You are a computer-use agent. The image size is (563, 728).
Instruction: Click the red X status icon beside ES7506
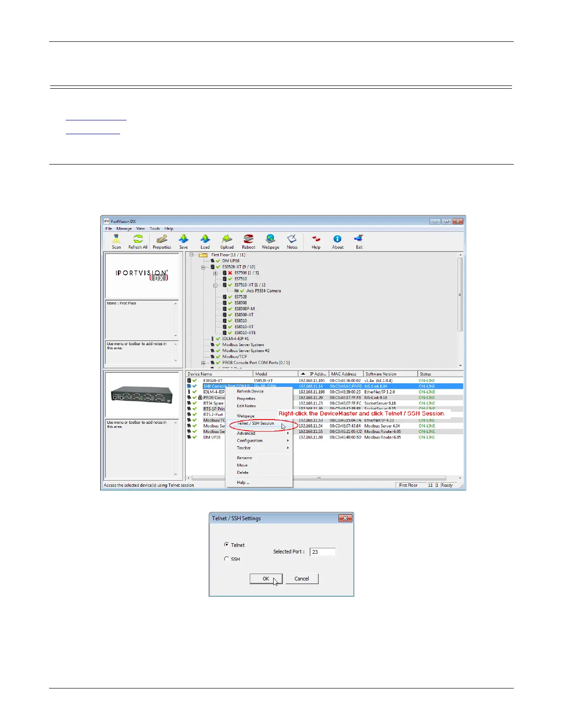click(x=230, y=273)
